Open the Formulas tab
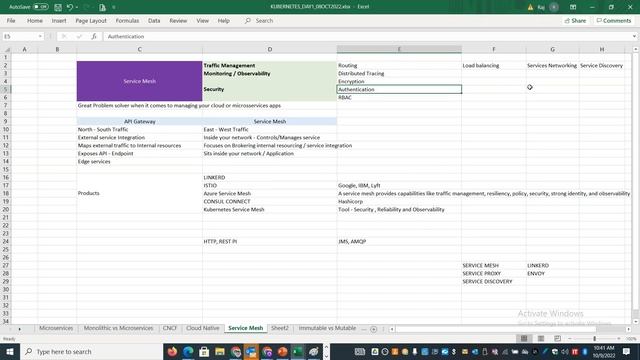This screenshot has width=640, height=360. click(127, 20)
